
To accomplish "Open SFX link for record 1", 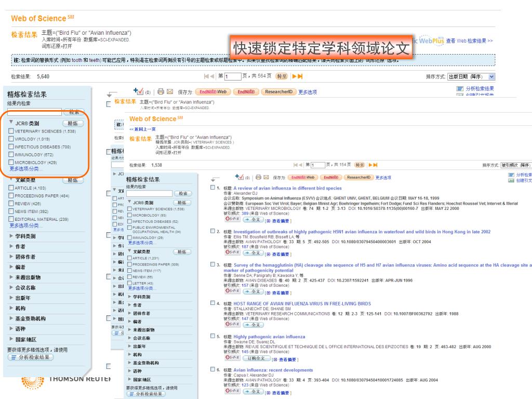I will 232,219.
